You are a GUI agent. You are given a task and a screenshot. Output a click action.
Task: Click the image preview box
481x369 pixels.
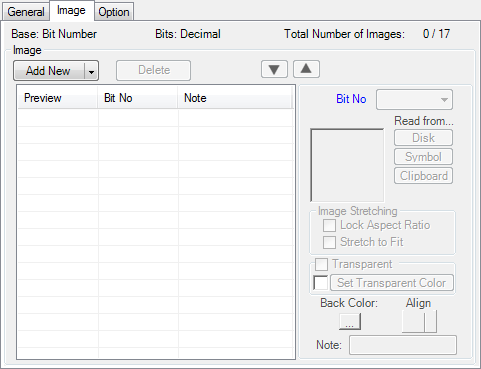[347, 165]
